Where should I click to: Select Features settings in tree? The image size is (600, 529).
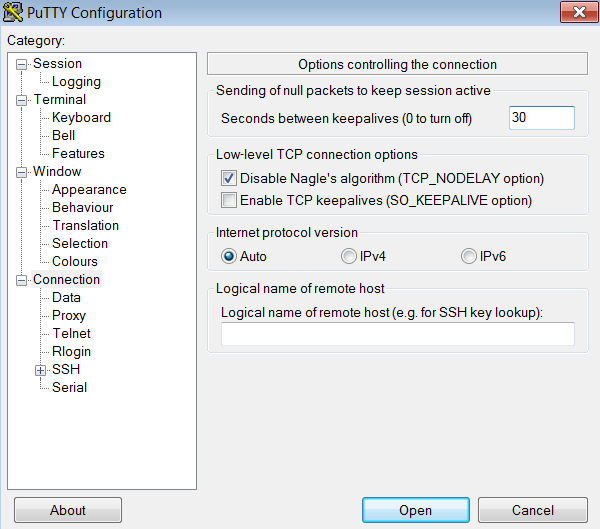[x=78, y=153]
